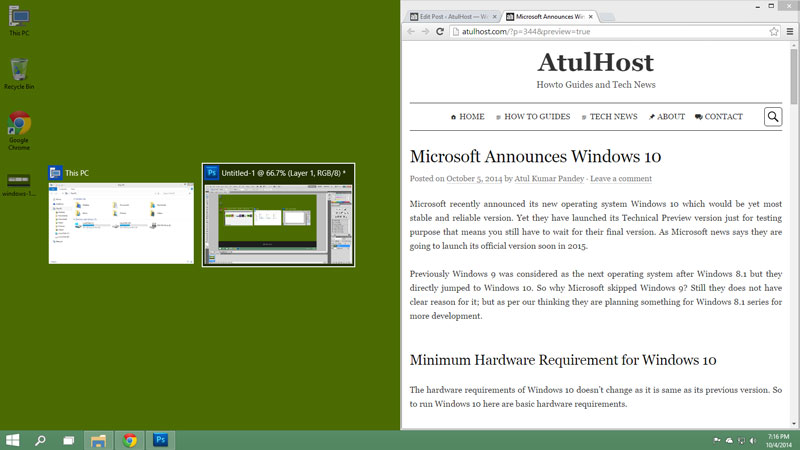Open This PC desktop icon
The width and height of the screenshot is (800, 450).
19,21
